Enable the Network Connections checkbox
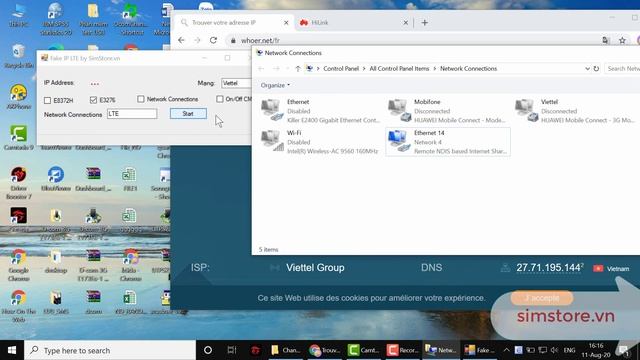The height and width of the screenshot is (360, 640). (x=141, y=99)
